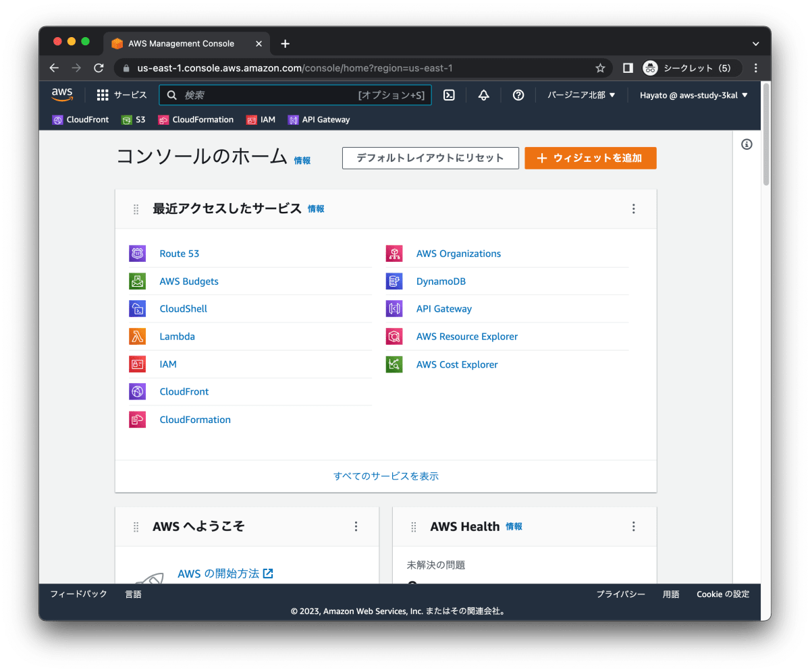810x672 pixels.
Task: Open options menu for AWS へようこそ widget
Action: [x=356, y=527]
